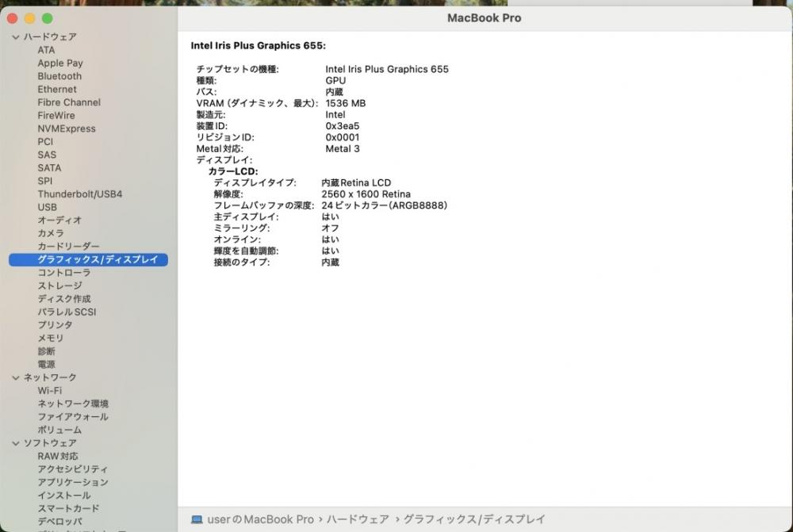Open SATA information
This screenshot has width=793, height=532.
49,168
